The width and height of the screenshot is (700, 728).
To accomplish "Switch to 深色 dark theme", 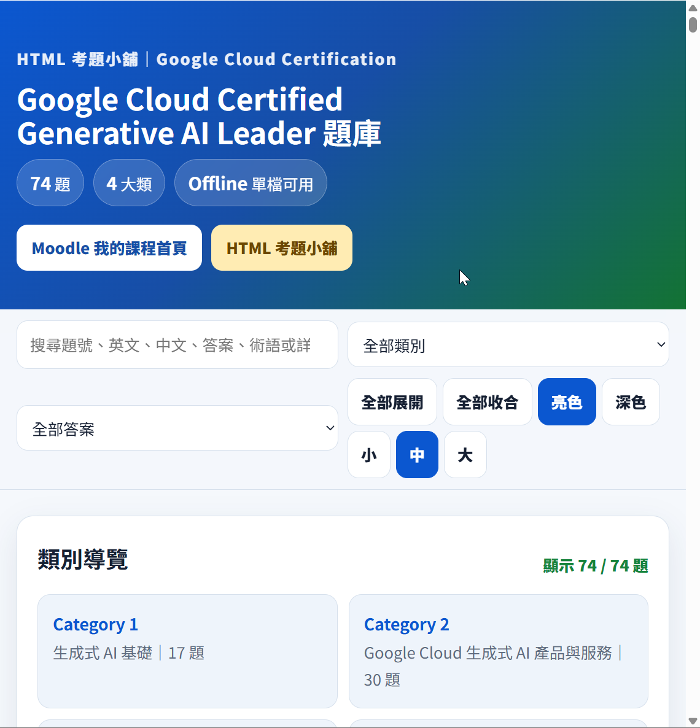I will click(x=631, y=402).
